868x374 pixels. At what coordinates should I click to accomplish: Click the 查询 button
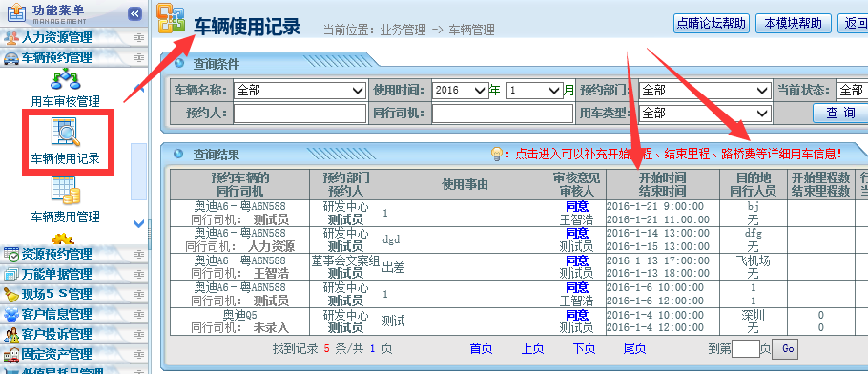point(841,113)
